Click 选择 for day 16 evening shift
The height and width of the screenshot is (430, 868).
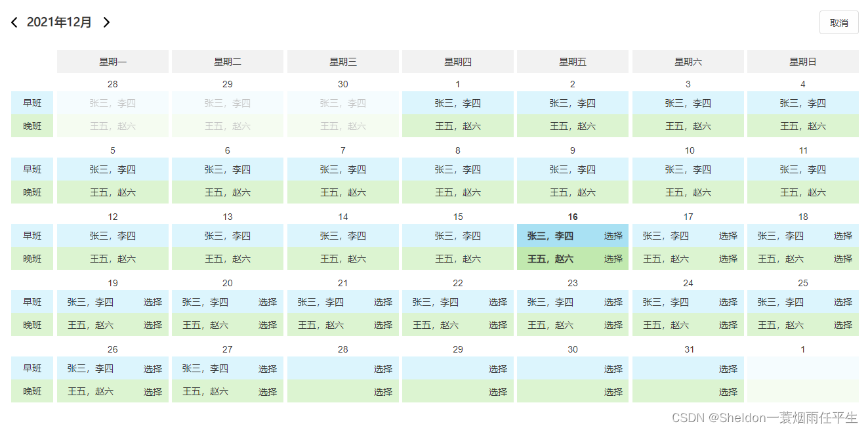[613, 259]
